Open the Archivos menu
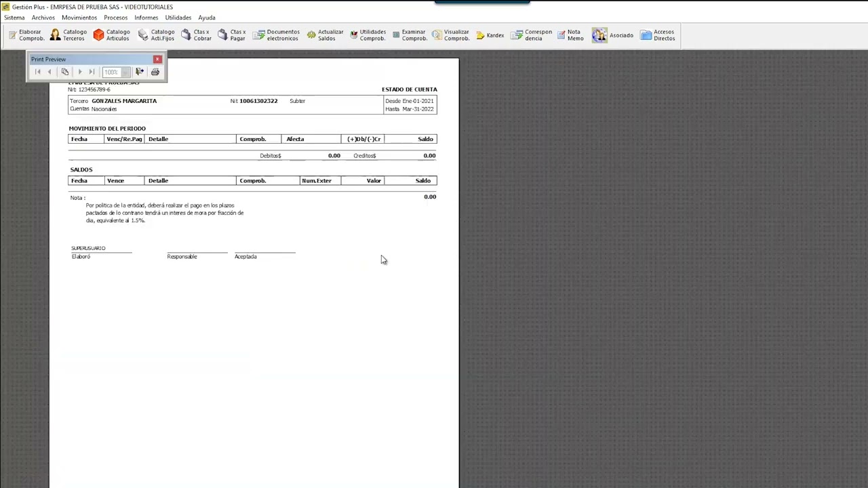 point(43,18)
